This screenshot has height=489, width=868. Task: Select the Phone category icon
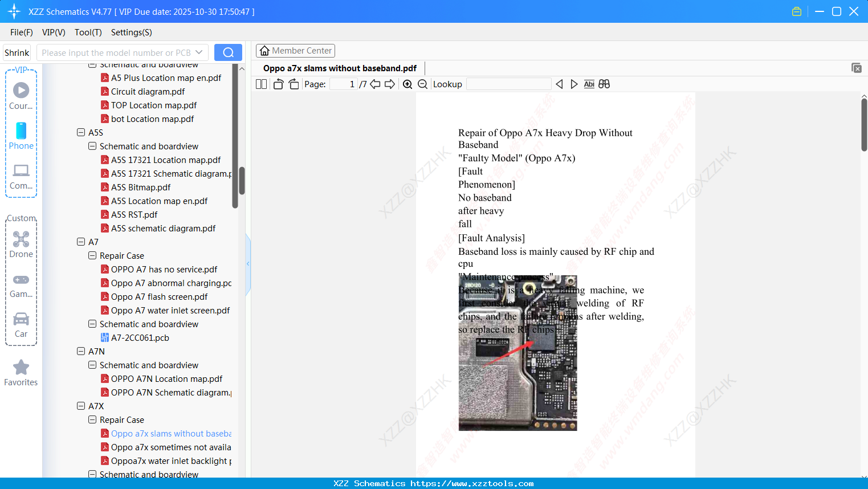coord(21,136)
